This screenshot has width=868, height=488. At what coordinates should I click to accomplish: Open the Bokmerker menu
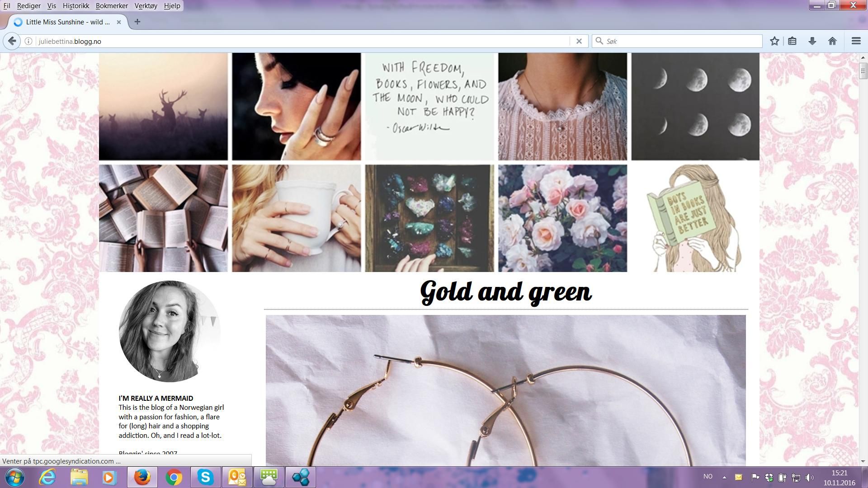[112, 6]
